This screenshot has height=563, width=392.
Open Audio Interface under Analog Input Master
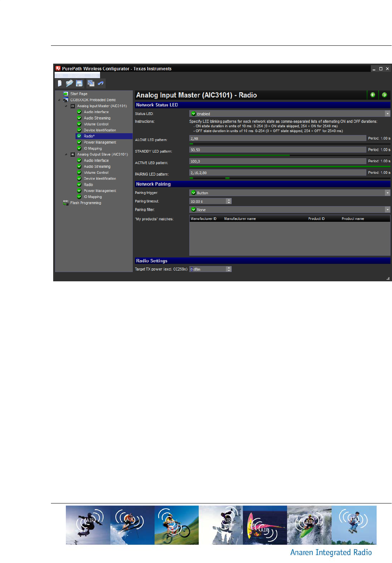96,112
